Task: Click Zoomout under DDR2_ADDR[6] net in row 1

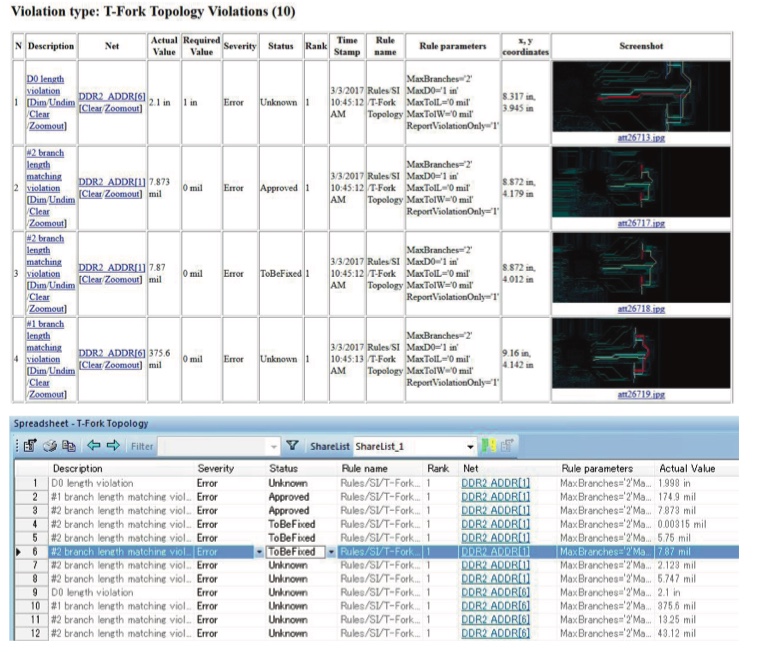Action: (x=122, y=108)
